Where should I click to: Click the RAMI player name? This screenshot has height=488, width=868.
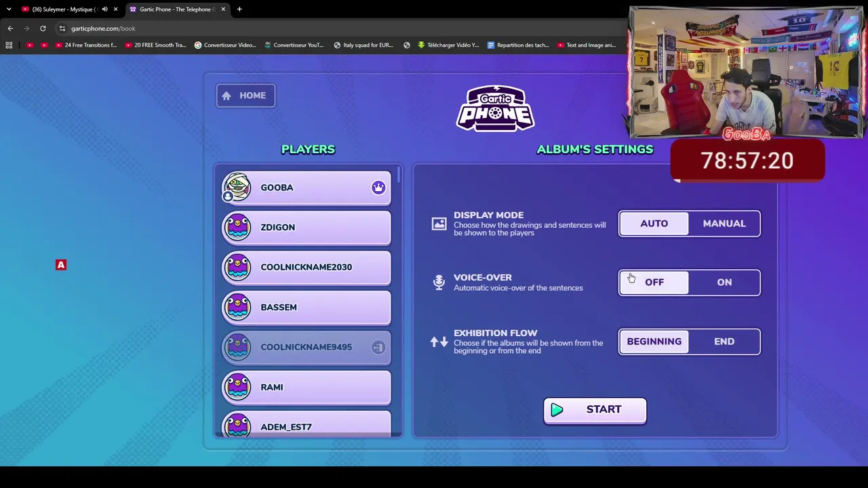272,387
